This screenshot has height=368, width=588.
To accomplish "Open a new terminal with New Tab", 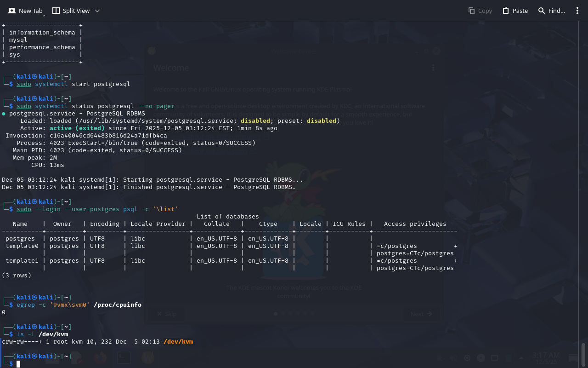I will pyautogui.click(x=25, y=11).
